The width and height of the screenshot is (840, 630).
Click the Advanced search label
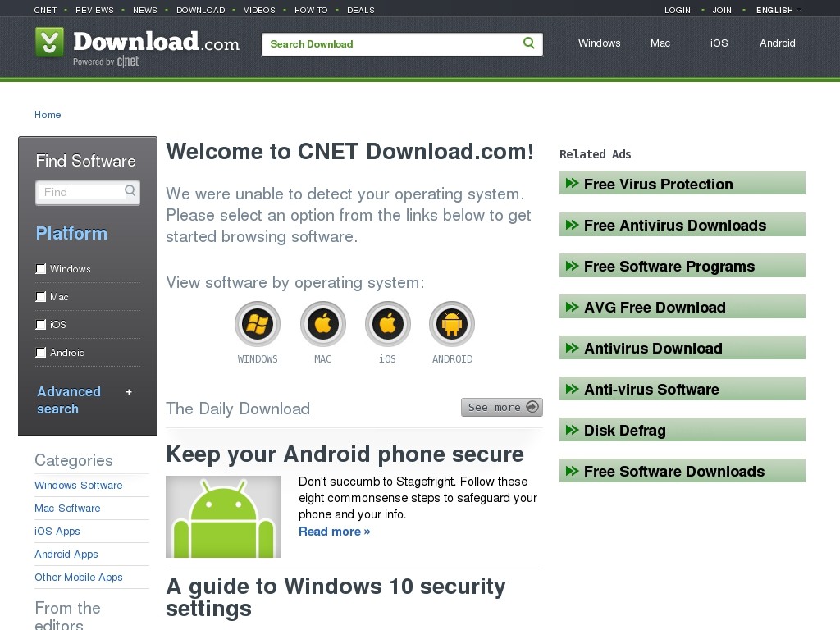69,400
